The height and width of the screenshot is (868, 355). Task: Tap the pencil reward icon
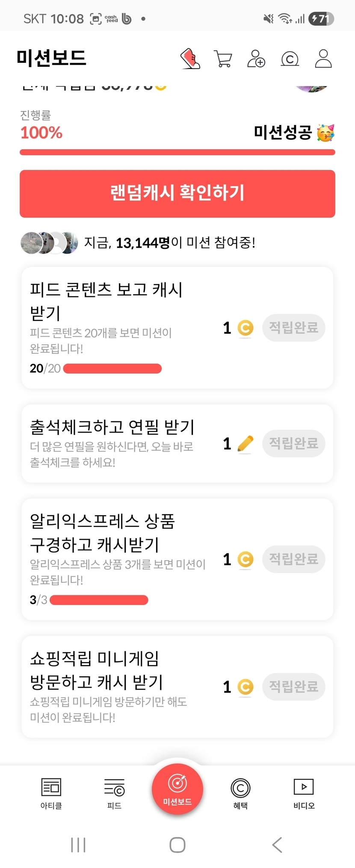[245, 444]
